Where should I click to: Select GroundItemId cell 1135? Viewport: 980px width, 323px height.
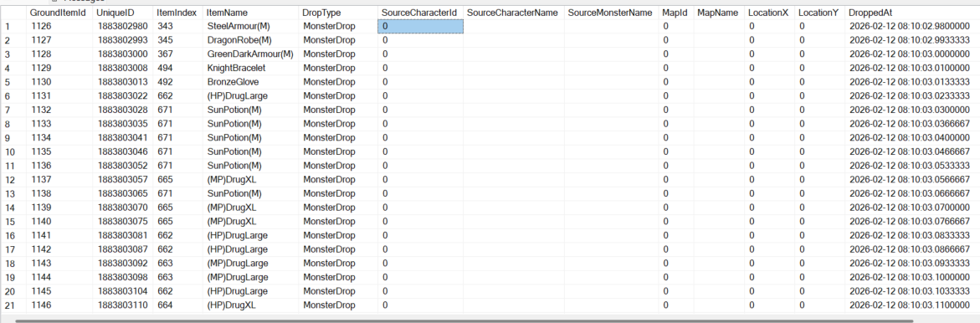tap(58, 151)
